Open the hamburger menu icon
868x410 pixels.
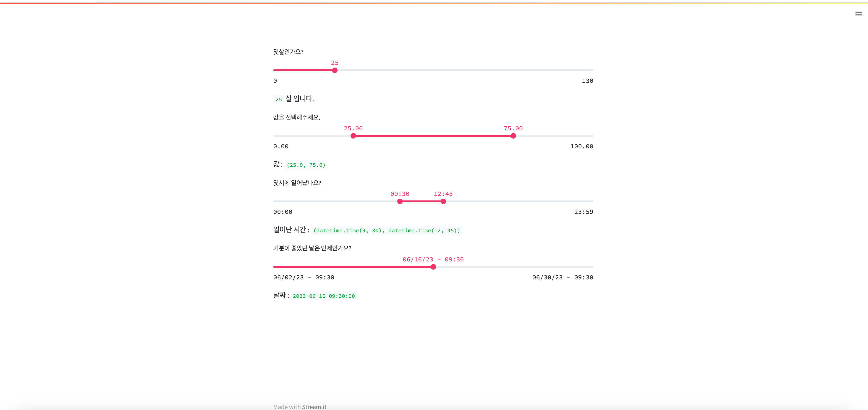coord(858,14)
